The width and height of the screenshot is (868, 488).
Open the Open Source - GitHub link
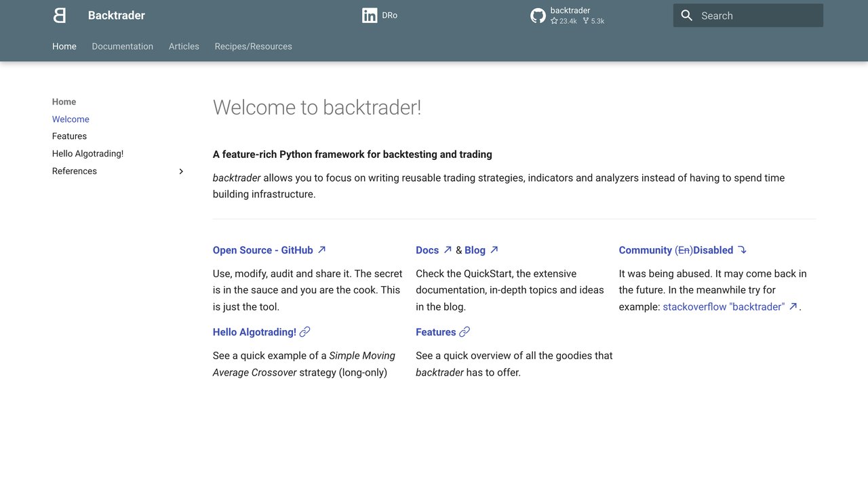(x=263, y=250)
